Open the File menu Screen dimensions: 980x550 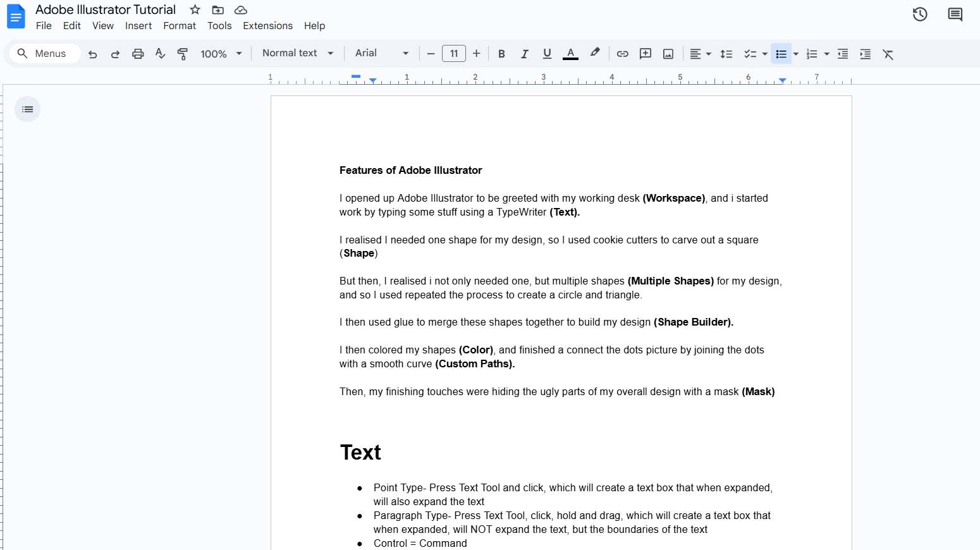click(x=44, y=26)
